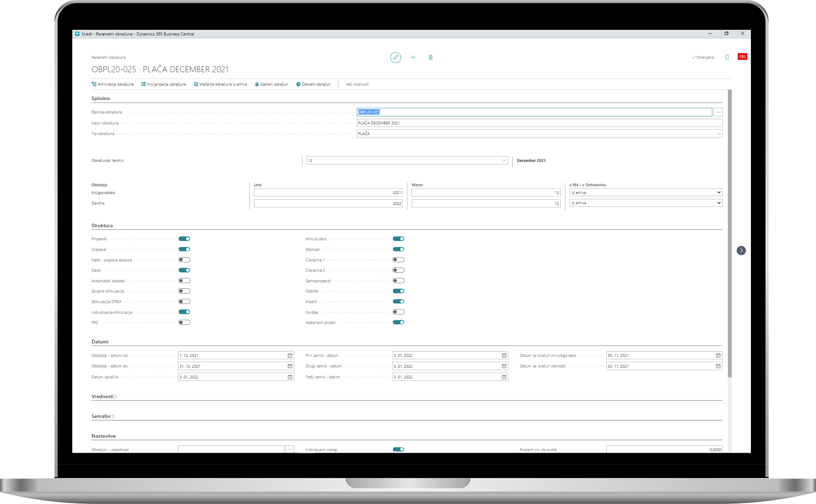The image size is (816, 504).
Task: Click the edit pencil icon
Action: (395, 57)
